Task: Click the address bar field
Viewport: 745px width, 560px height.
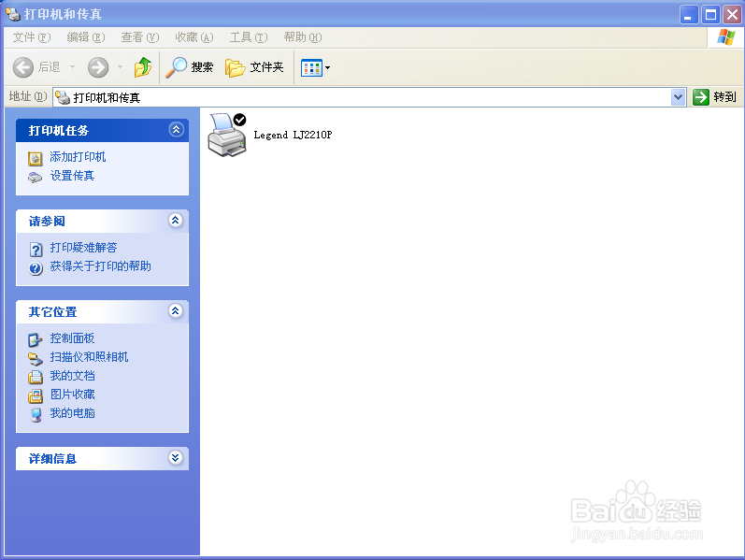Action: click(x=369, y=97)
